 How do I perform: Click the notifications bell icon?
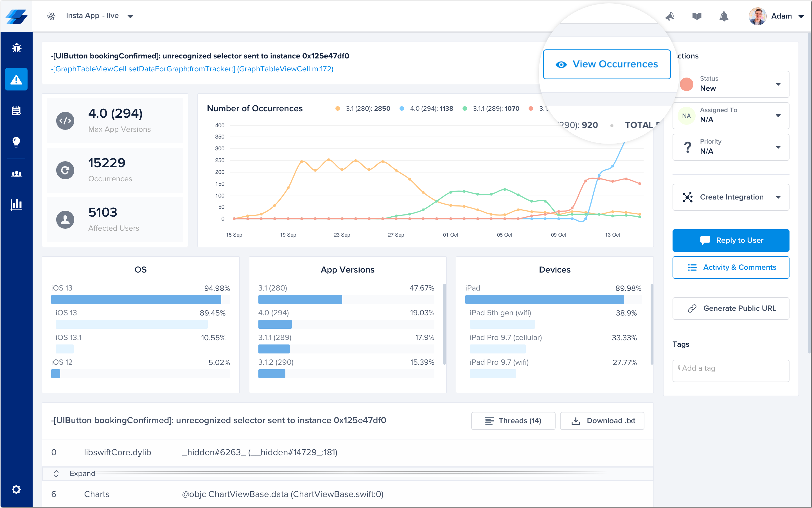pyautogui.click(x=723, y=16)
